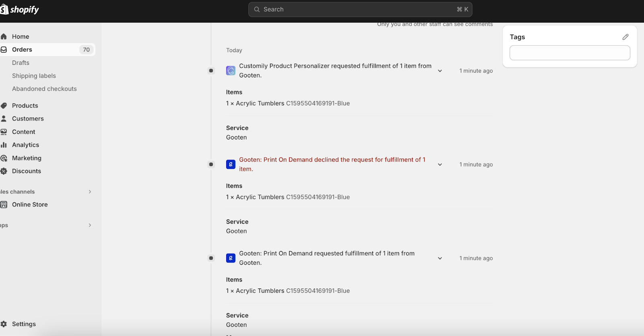Click timeline dot for Gooten requested fulfillment

point(211,258)
